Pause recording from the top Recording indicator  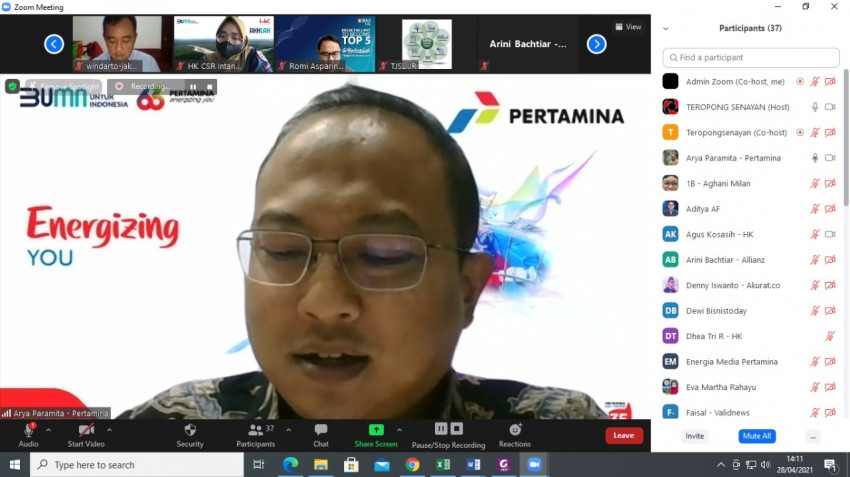(193, 87)
